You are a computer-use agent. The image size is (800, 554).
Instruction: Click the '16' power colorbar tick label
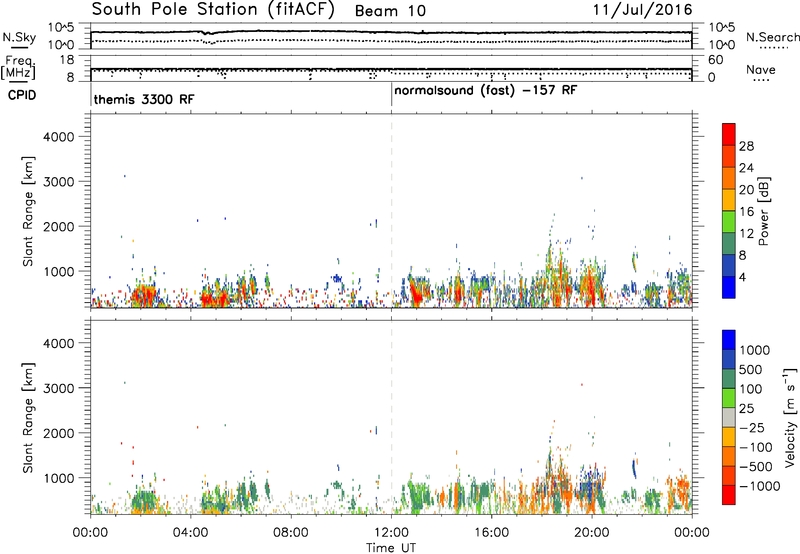tap(746, 212)
